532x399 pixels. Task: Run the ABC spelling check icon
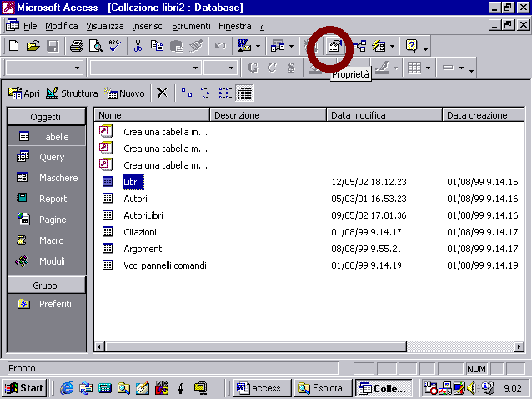pyautogui.click(x=115, y=46)
